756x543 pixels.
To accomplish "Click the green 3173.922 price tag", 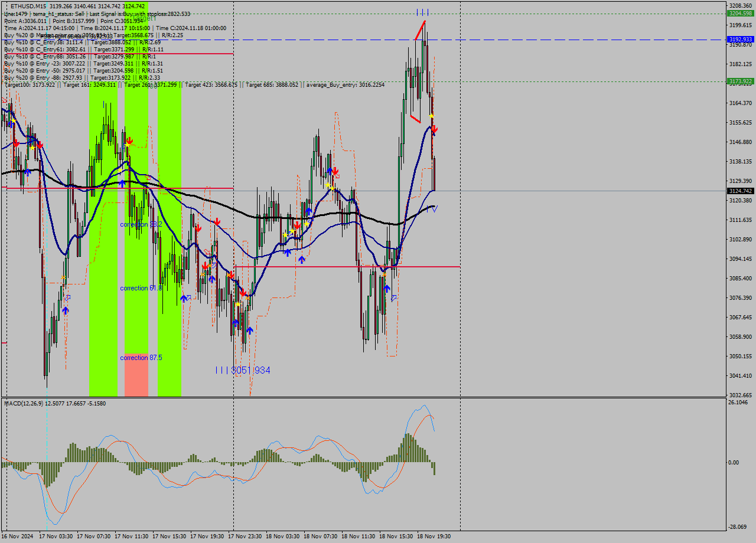I will click(740, 81).
